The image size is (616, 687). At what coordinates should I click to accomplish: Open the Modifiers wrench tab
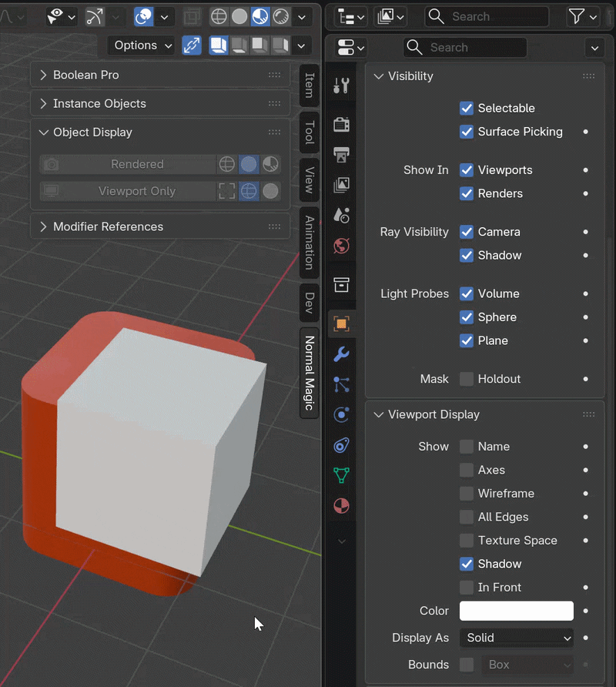pyautogui.click(x=341, y=354)
